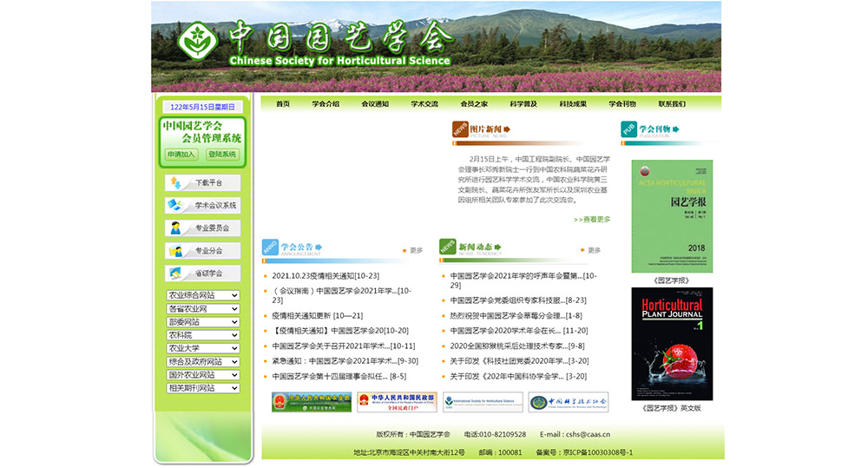The image size is (868, 468).
Task: Click the date field 5月15日星期日
Action: coord(202,107)
